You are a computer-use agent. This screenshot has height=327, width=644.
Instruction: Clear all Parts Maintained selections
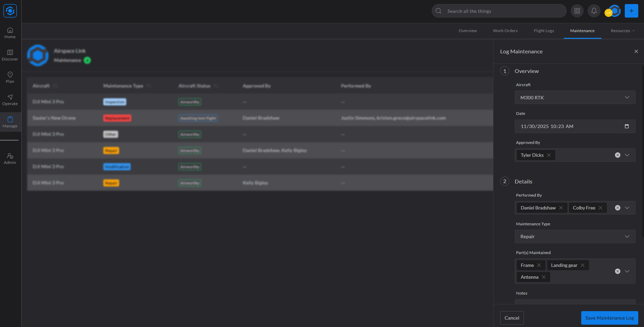coord(617,271)
